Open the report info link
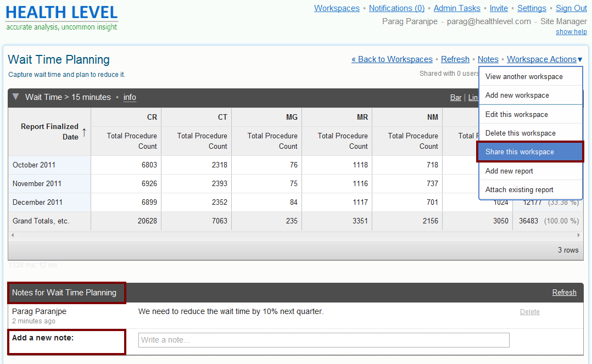This screenshot has width=592, height=364. tap(130, 98)
